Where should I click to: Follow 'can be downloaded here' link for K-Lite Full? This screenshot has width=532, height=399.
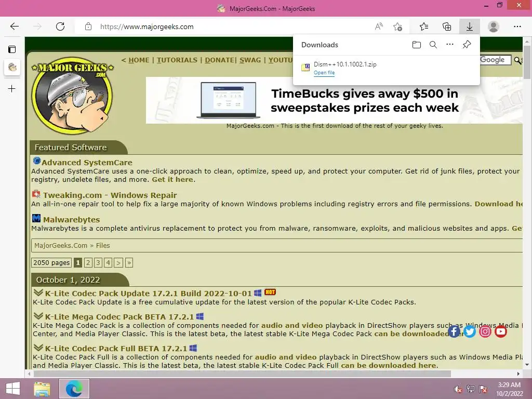(x=389, y=365)
